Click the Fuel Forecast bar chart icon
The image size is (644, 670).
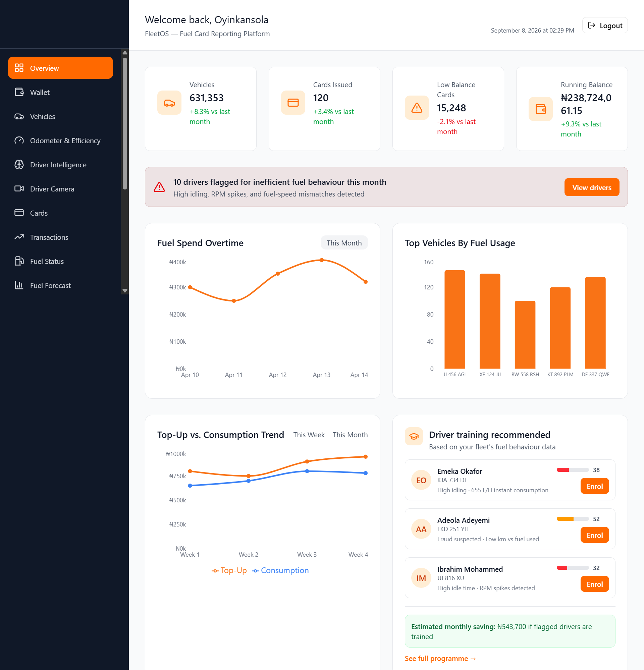point(19,285)
